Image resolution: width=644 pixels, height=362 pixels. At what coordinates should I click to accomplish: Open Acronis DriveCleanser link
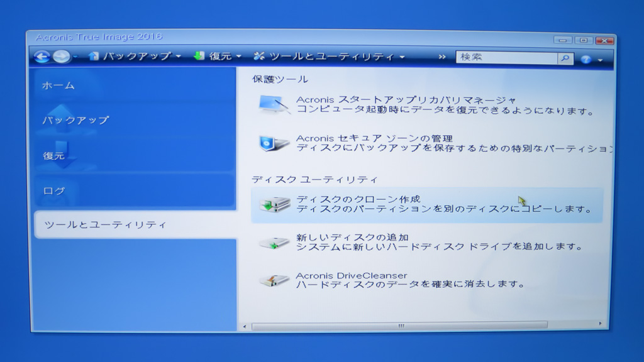coord(352,275)
